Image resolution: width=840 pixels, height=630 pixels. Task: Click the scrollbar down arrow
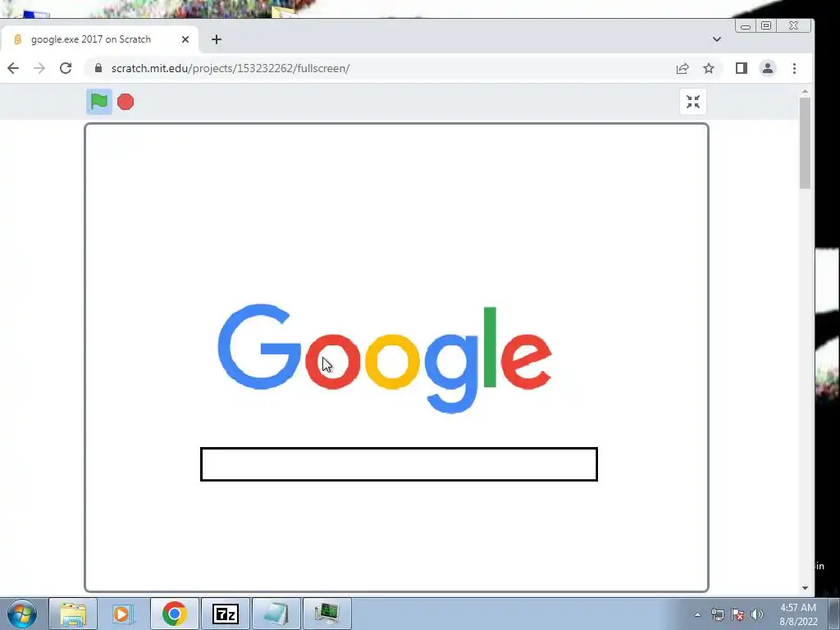(805, 588)
